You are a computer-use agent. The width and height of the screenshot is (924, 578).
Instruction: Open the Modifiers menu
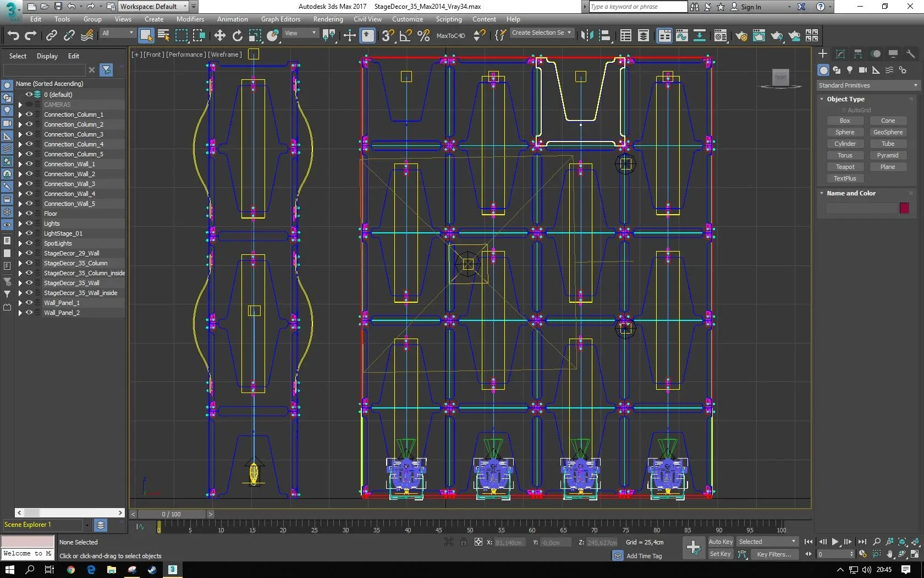[190, 19]
